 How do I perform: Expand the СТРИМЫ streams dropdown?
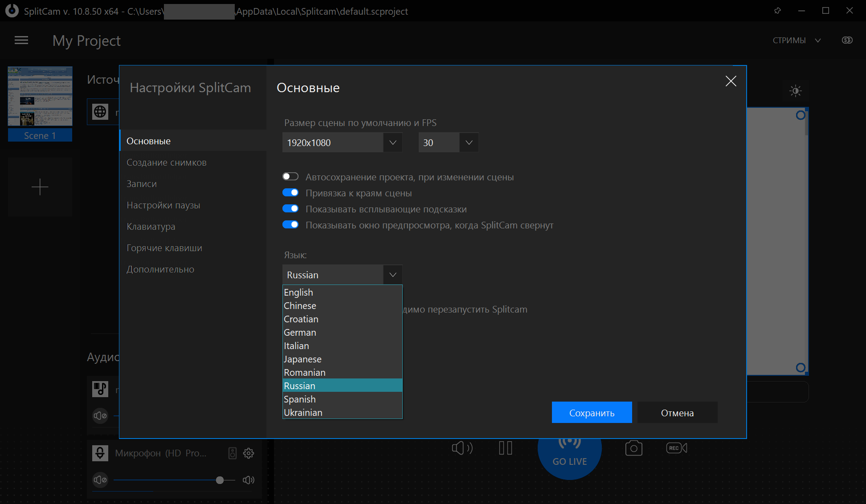coord(797,41)
